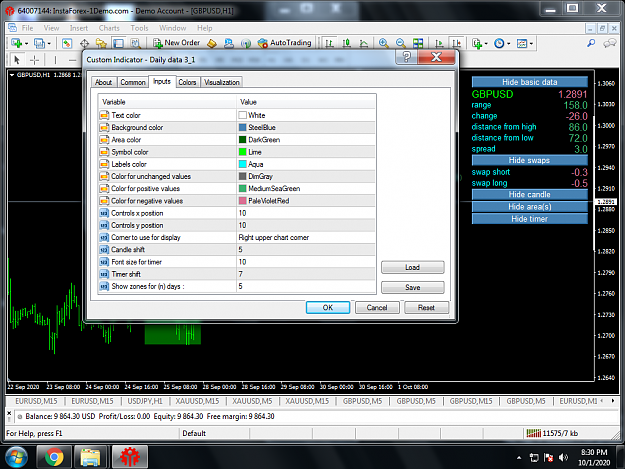The height and width of the screenshot is (469, 625).
Task: Open MetaEditor via the yellow book icon
Action: (212, 43)
